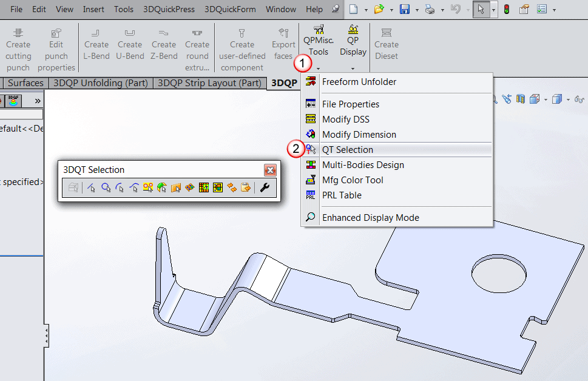Toggle the Select cursor tool
The width and height of the screenshot is (588, 381).
(x=481, y=9)
